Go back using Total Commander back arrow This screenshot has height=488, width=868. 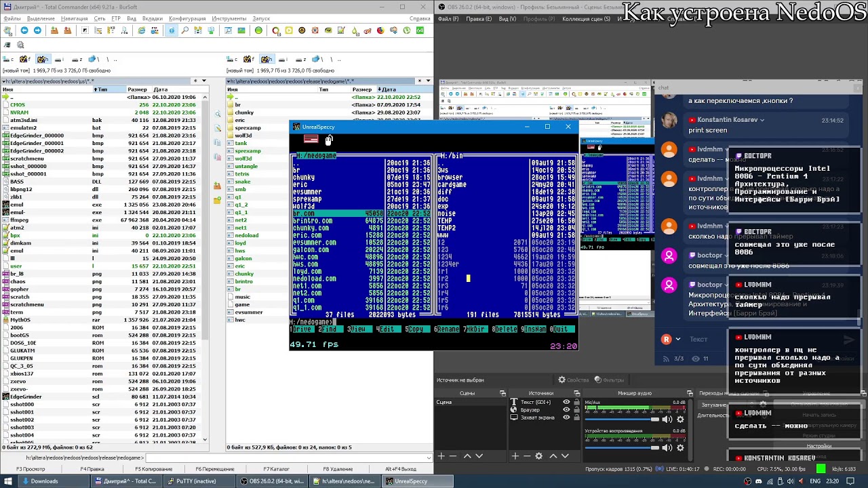pyautogui.click(x=24, y=30)
